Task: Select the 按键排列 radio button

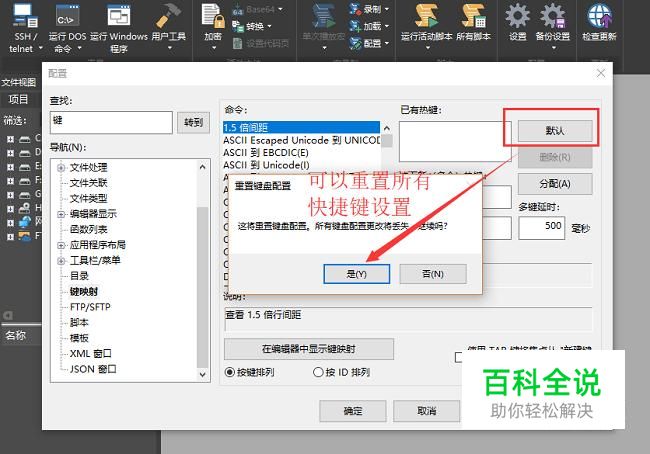Action: 229,372
